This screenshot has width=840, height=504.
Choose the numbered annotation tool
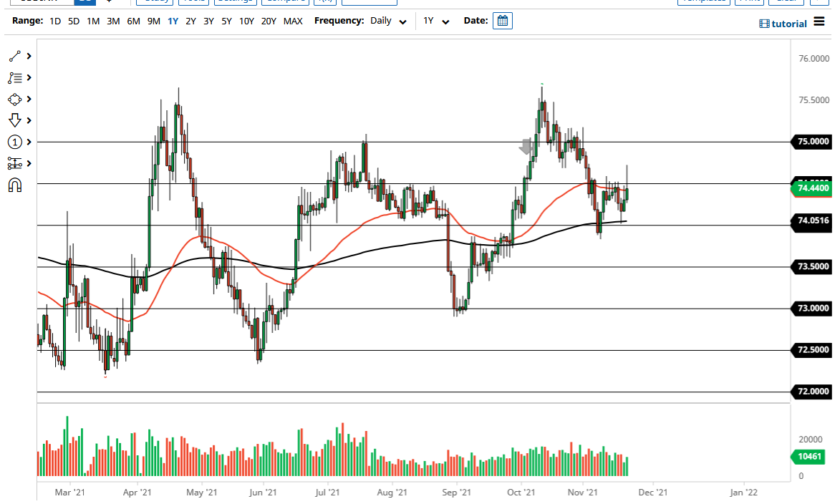click(16, 142)
